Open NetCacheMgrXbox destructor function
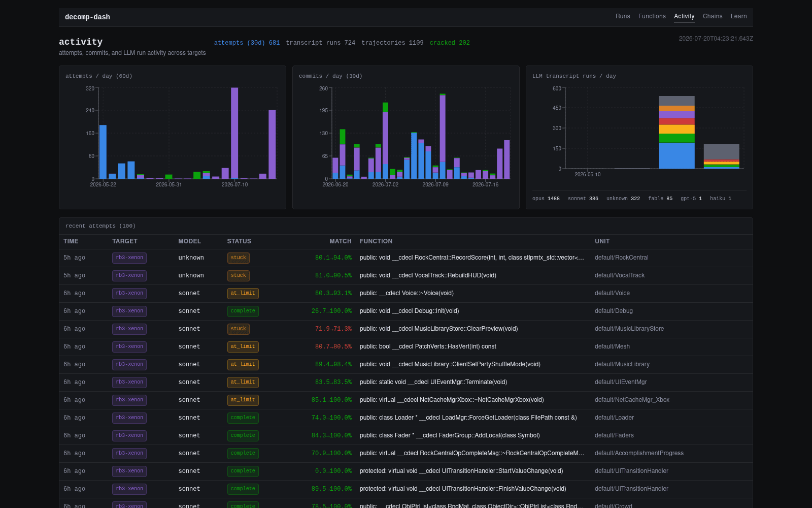Viewport: 812px width, 508px height. pyautogui.click(x=452, y=400)
